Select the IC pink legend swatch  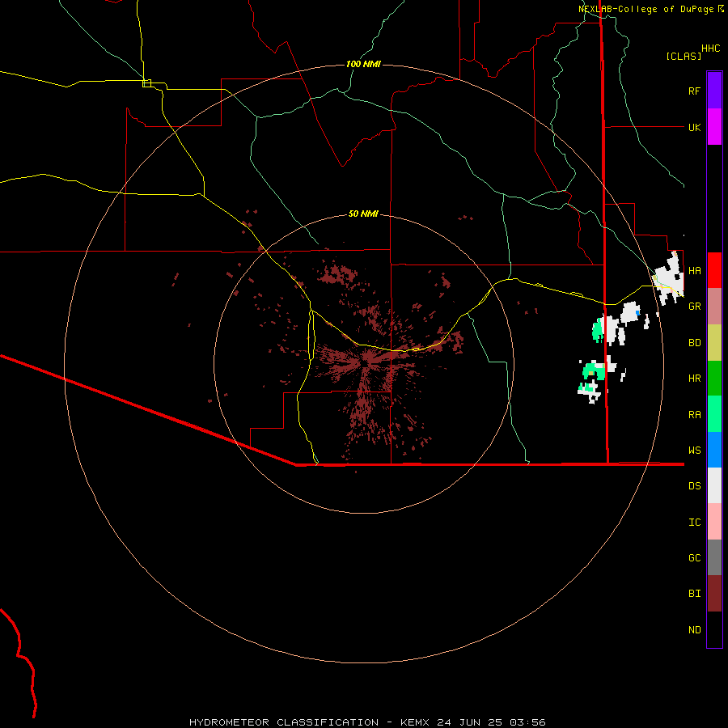point(714,522)
